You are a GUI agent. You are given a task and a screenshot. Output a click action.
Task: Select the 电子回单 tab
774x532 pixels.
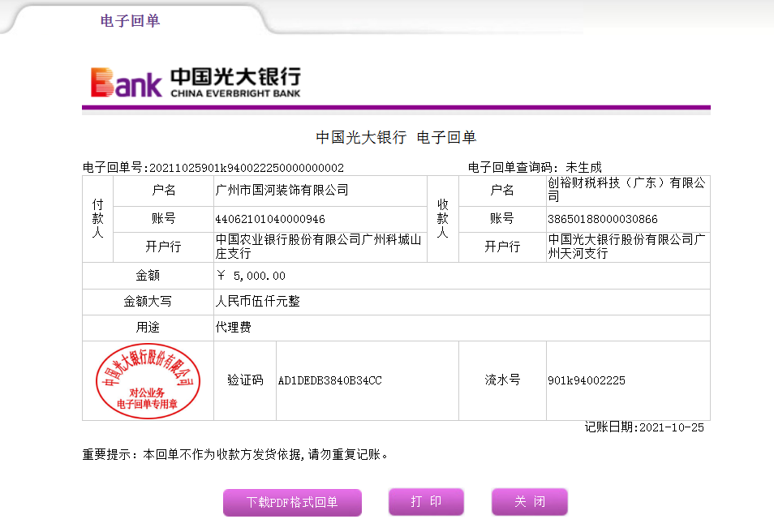[131, 21]
